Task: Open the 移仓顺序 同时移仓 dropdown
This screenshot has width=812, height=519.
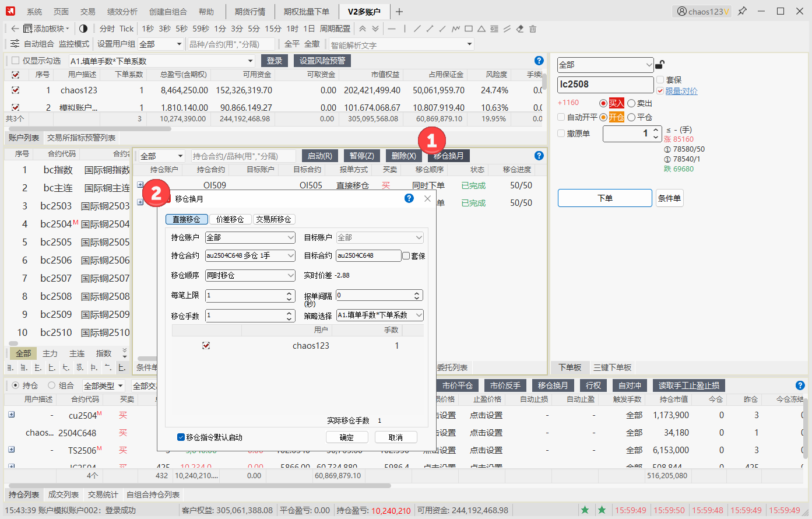Action: pos(250,275)
